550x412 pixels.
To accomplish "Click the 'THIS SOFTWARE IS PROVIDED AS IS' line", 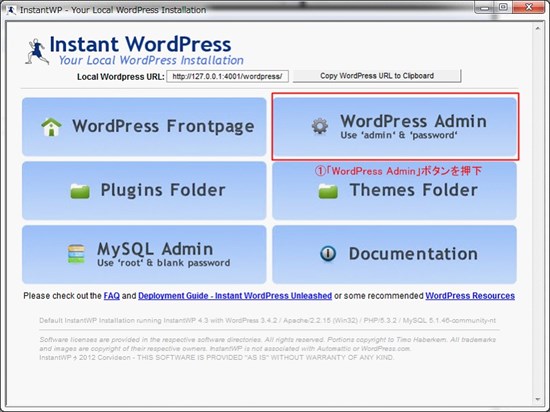I will pyautogui.click(x=216, y=358).
